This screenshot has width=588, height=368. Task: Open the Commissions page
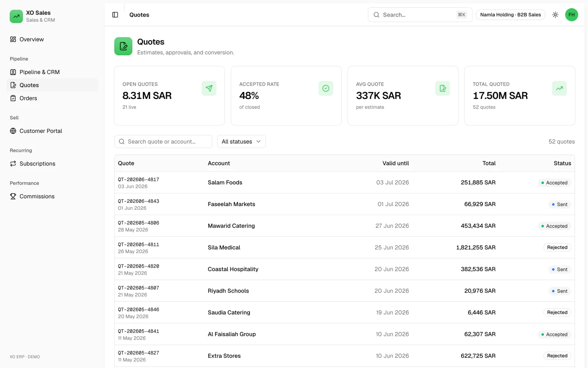coord(52,197)
